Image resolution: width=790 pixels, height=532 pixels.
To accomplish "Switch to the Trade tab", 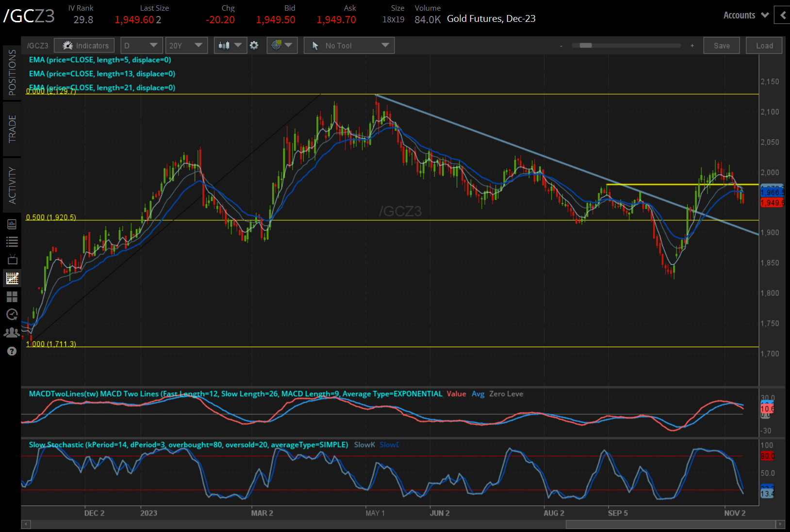I will [x=12, y=129].
